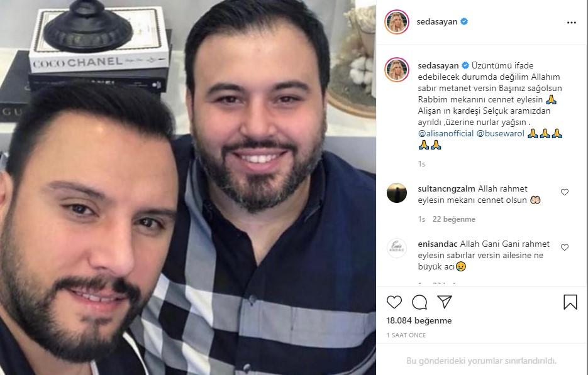Open the @alisanofficial mention link
Screen dimensions: 588x375
click(446, 133)
